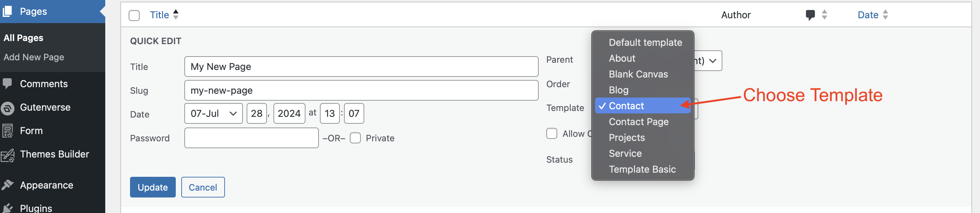
Task: Open the Add New Page link
Action: click(34, 57)
